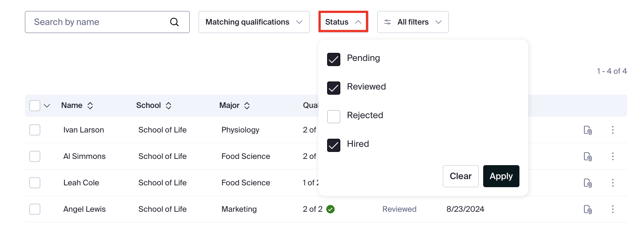Select Ivan Larson row checkbox
This screenshot has width=644, height=229.
[35, 130]
